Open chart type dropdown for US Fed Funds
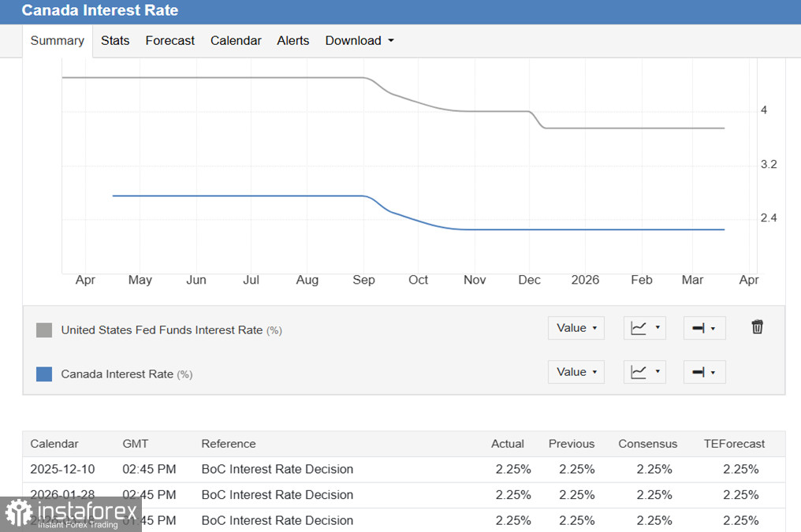Viewport: 801px width, 532px height. point(644,328)
